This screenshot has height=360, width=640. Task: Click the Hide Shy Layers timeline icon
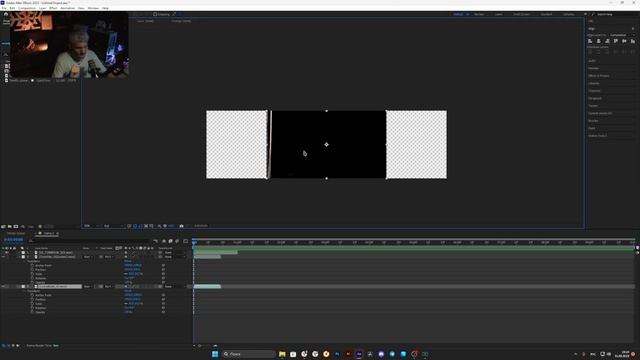164,241
